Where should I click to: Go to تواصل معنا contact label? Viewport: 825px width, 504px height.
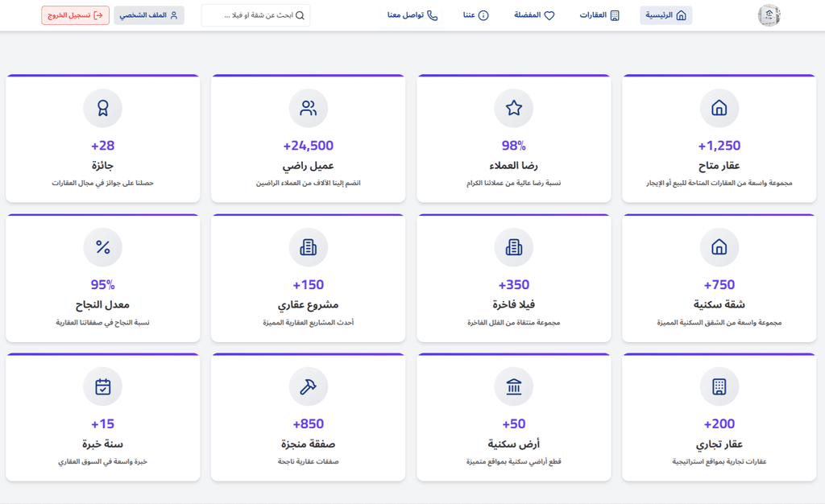point(405,15)
